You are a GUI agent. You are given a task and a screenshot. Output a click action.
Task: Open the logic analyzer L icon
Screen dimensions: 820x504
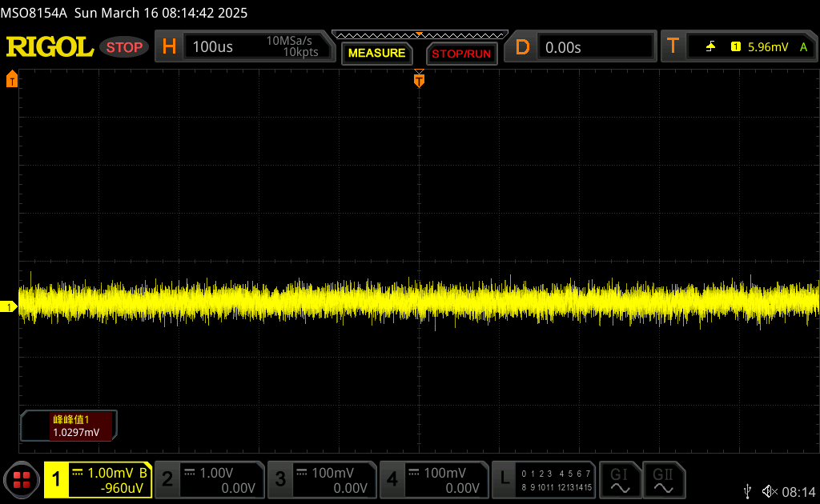point(504,478)
